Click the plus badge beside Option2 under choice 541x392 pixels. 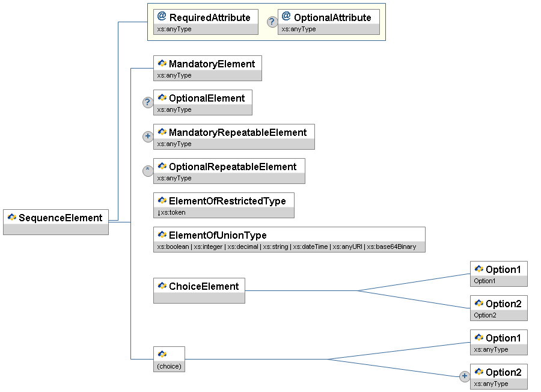464,376
